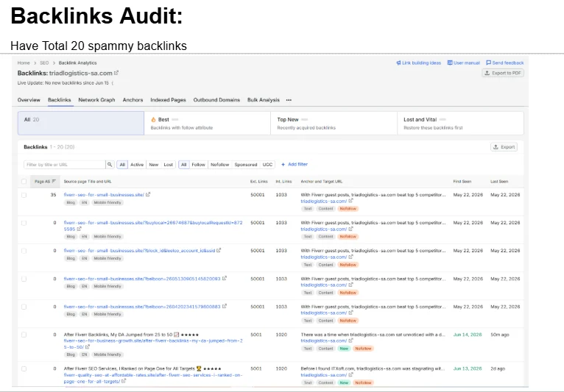Filter by Follow link attribute
This screenshot has height=392, width=564.
click(x=198, y=165)
